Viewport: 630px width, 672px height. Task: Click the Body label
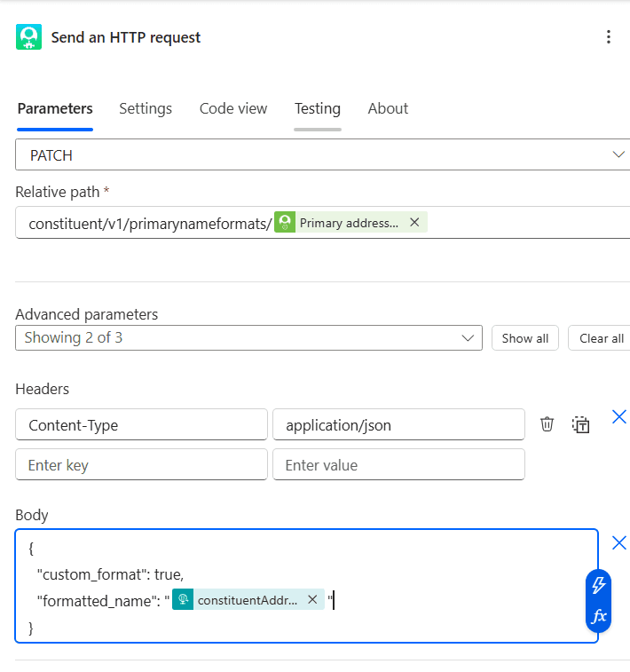[x=32, y=515]
